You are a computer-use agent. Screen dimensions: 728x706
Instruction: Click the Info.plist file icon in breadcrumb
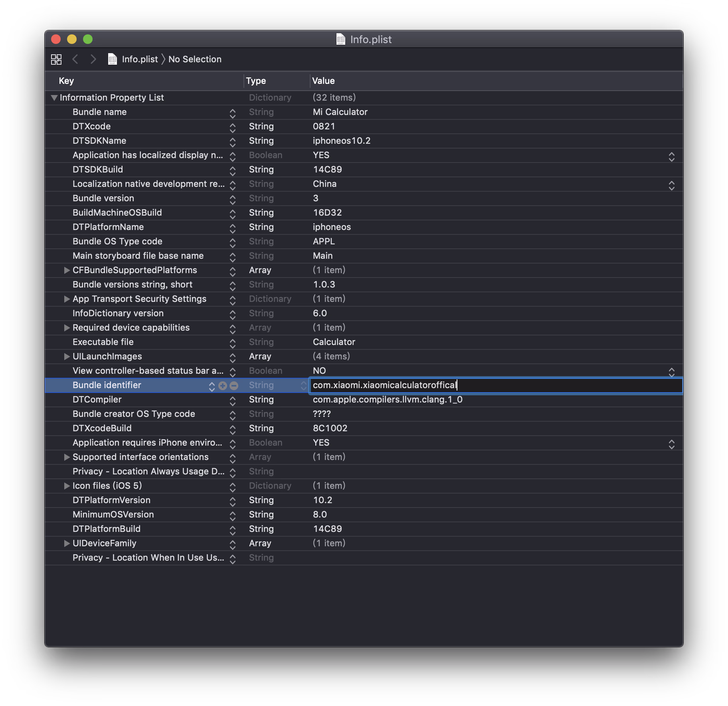(113, 59)
